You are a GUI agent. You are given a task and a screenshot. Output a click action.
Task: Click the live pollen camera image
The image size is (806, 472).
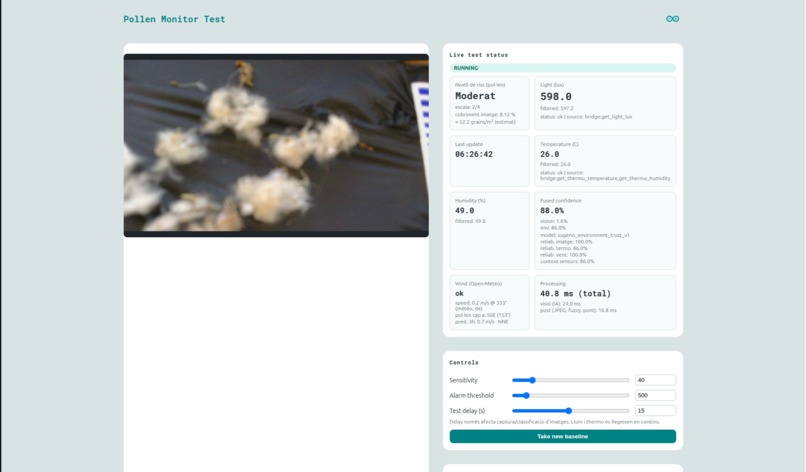point(276,146)
